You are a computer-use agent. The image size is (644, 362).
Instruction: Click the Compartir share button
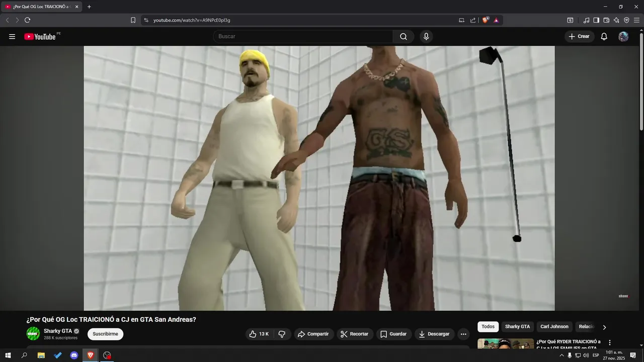click(x=313, y=334)
